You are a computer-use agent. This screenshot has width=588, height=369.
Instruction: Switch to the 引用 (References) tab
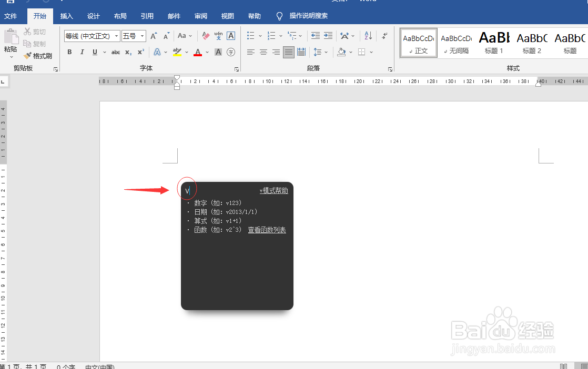[x=147, y=16]
